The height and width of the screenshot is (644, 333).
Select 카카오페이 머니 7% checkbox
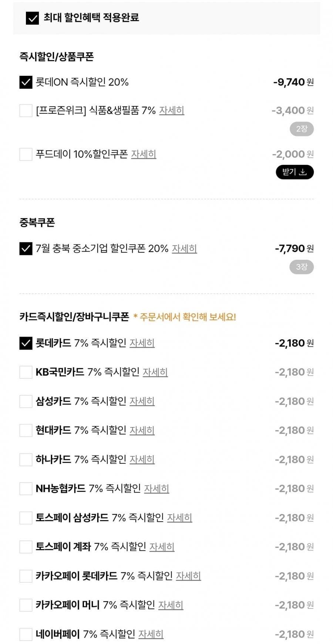pyautogui.click(x=26, y=605)
